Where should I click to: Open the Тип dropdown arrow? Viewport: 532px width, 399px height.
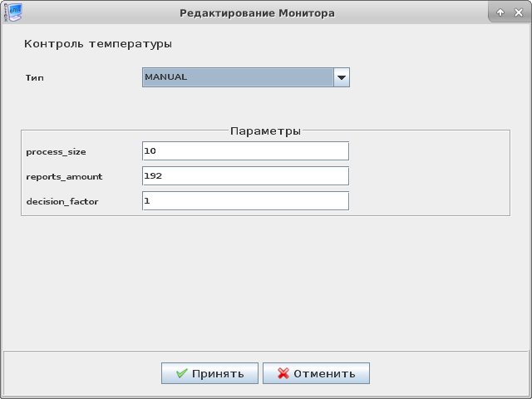pos(341,77)
